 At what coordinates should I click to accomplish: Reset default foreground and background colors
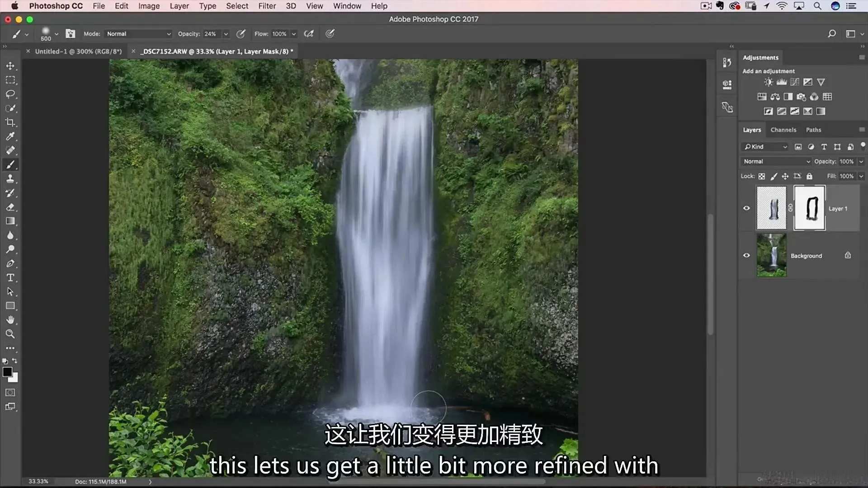click(x=5, y=361)
